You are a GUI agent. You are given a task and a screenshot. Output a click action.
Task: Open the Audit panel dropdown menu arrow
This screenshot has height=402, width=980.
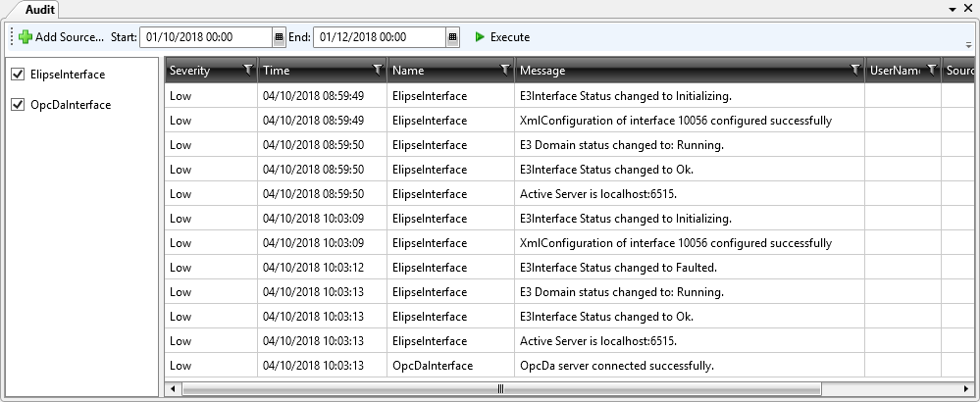coord(952,8)
